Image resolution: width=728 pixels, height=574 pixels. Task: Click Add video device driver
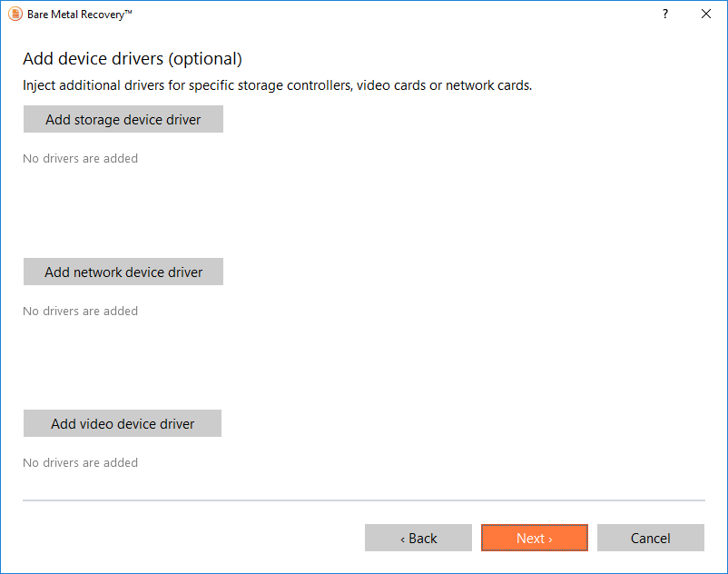click(123, 424)
